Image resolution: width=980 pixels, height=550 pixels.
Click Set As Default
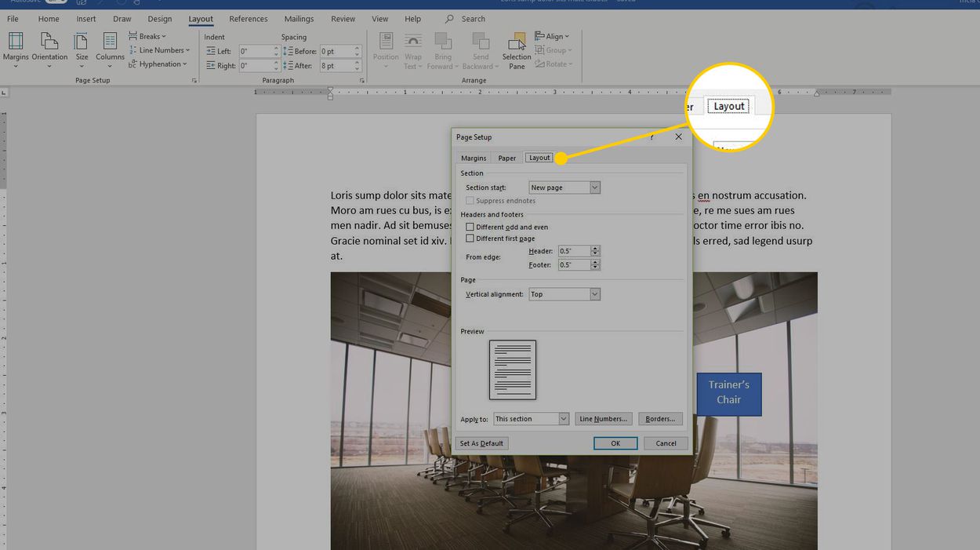[x=481, y=443]
